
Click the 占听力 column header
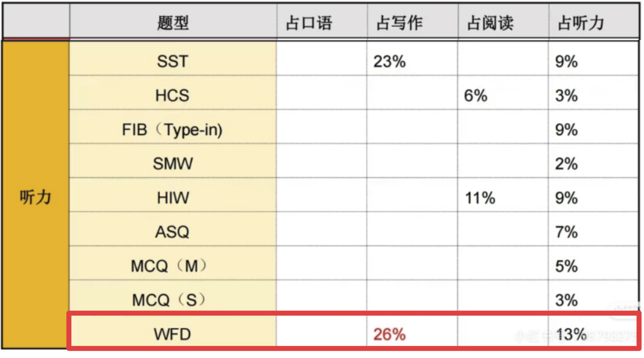pyautogui.click(x=581, y=23)
